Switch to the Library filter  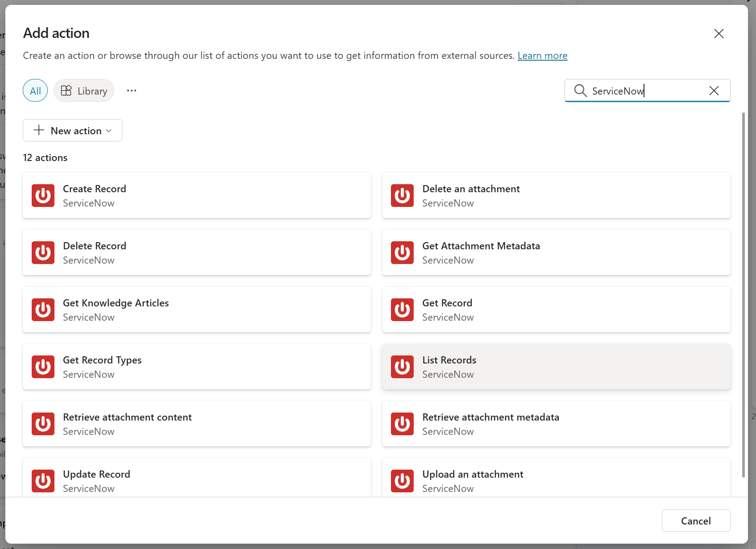[84, 91]
